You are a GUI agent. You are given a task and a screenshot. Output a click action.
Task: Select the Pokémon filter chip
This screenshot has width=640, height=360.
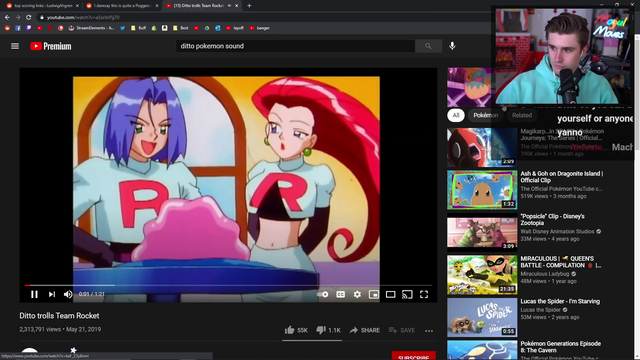point(485,116)
